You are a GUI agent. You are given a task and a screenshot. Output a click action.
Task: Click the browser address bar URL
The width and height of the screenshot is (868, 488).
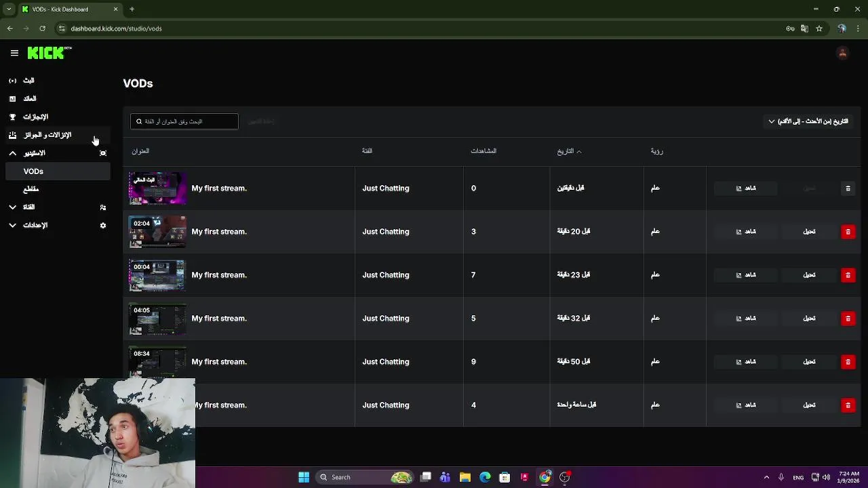click(116, 28)
